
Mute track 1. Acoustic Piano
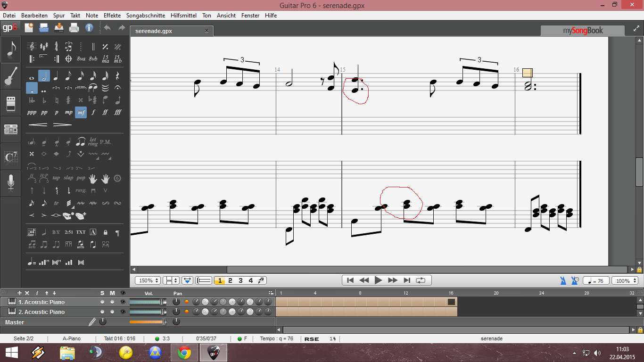point(112,302)
